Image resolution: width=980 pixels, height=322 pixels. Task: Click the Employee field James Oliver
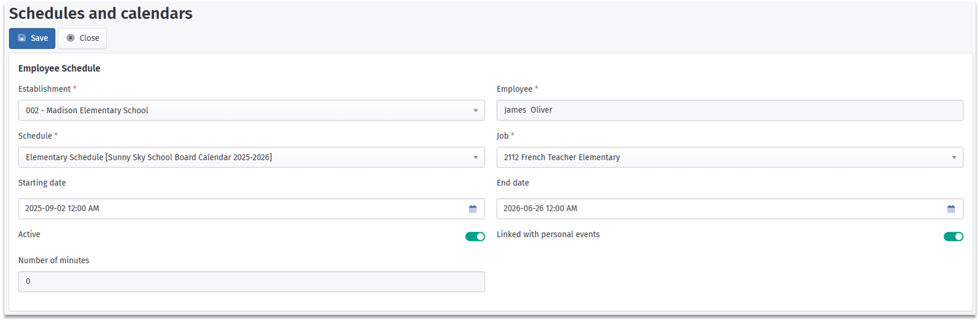click(x=729, y=110)
